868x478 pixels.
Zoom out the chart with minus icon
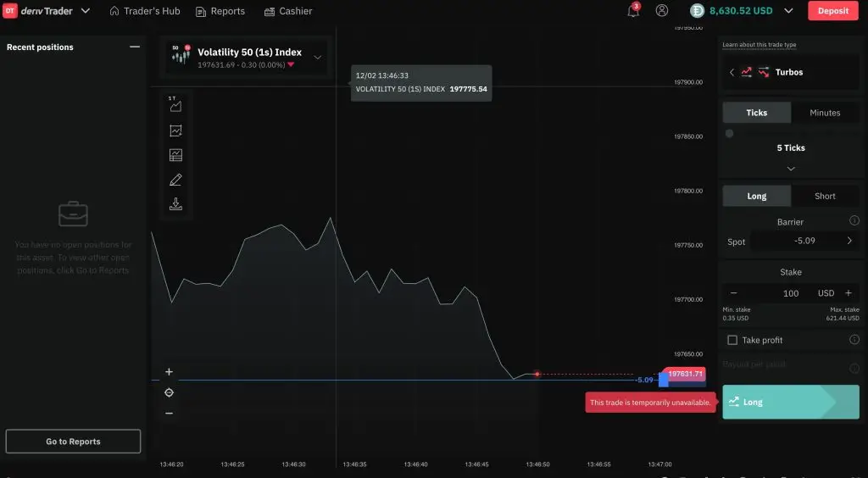[169, 414]
